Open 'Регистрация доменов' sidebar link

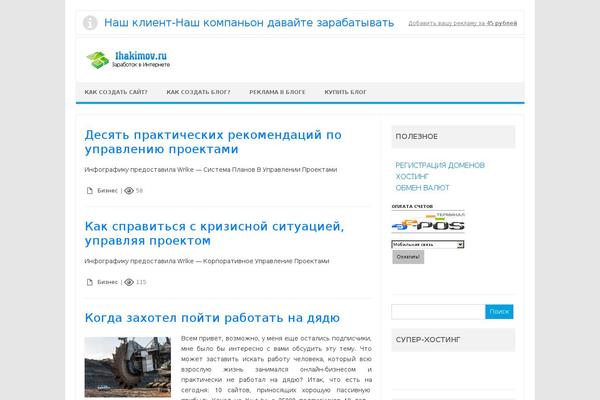coord(440,165)
